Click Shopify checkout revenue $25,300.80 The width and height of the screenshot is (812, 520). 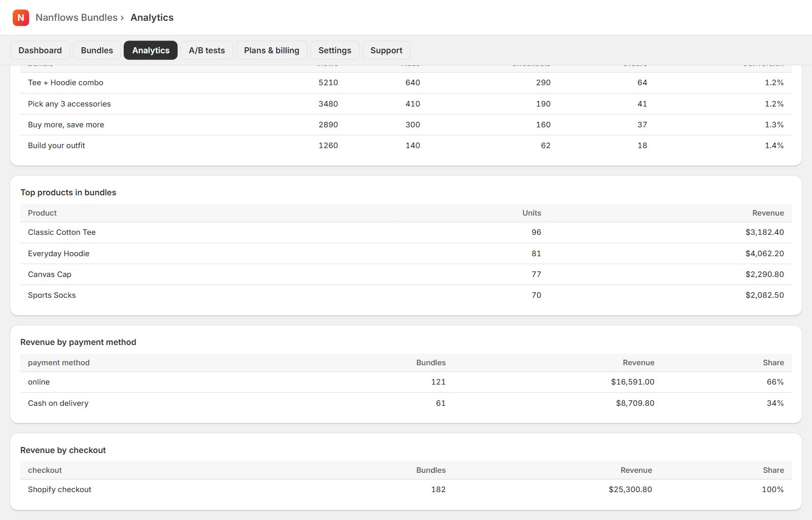[630, 490]
